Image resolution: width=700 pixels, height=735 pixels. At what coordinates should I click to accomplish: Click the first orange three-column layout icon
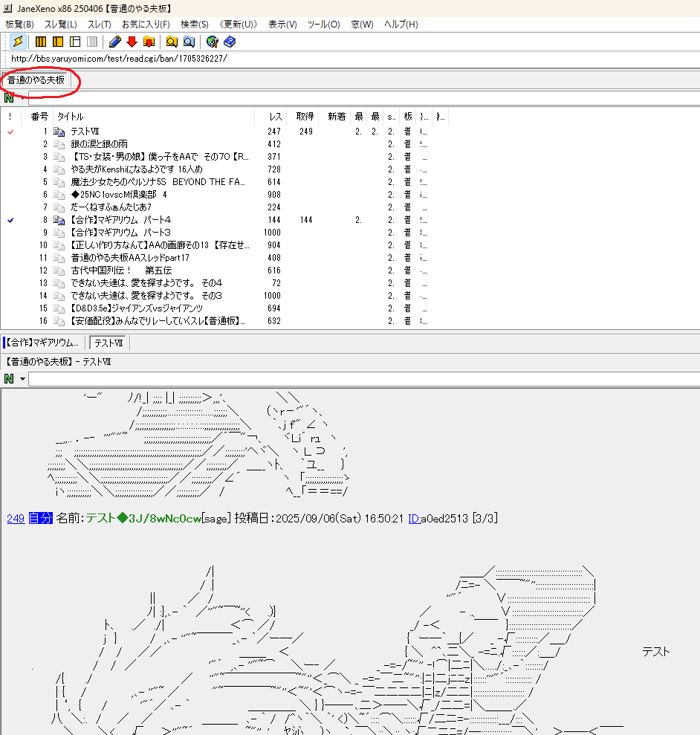click(41, 42)
